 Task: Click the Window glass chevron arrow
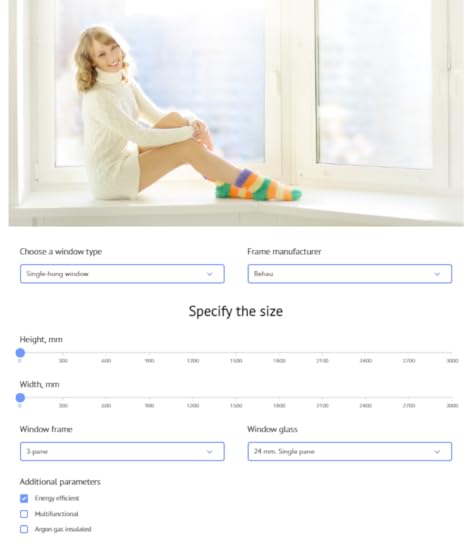(437, 452)
